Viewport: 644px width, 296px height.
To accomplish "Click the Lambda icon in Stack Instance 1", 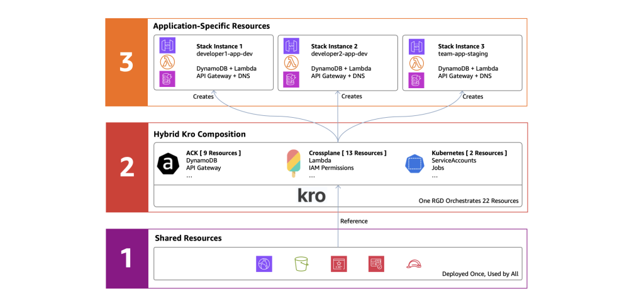I will click(167, 63).
